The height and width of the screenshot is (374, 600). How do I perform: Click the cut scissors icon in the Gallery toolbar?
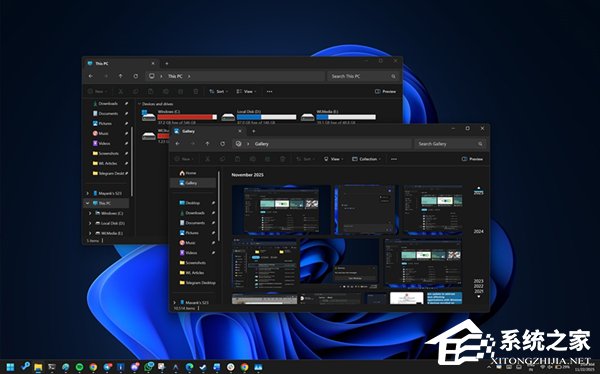207,159
